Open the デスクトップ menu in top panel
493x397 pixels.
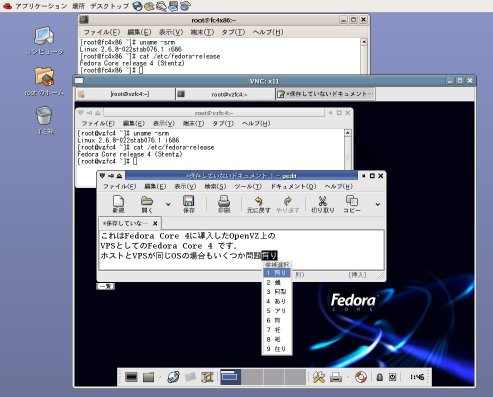coord(109,6)
